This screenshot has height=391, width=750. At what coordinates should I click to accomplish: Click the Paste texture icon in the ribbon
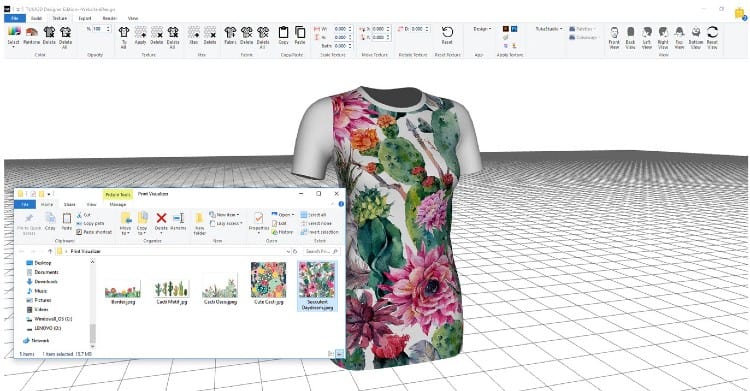pyautogui.click(x=300, y=36)
